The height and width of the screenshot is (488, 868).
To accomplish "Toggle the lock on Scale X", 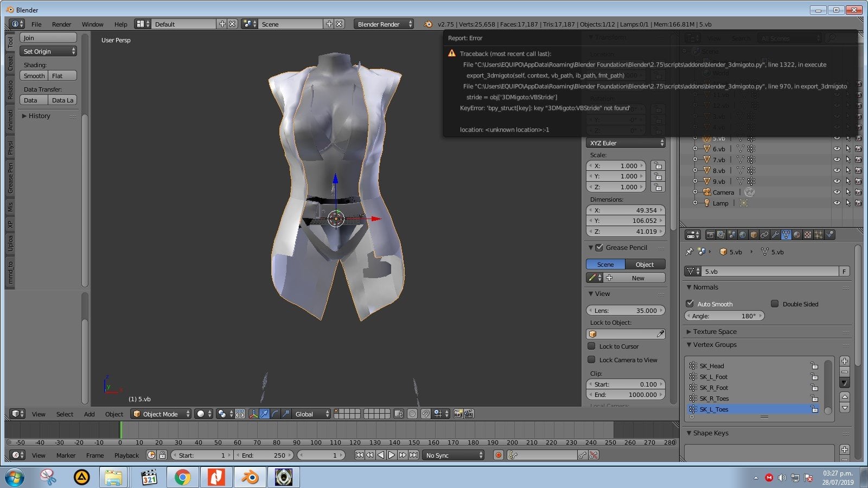I will click(x=658, y=165).
